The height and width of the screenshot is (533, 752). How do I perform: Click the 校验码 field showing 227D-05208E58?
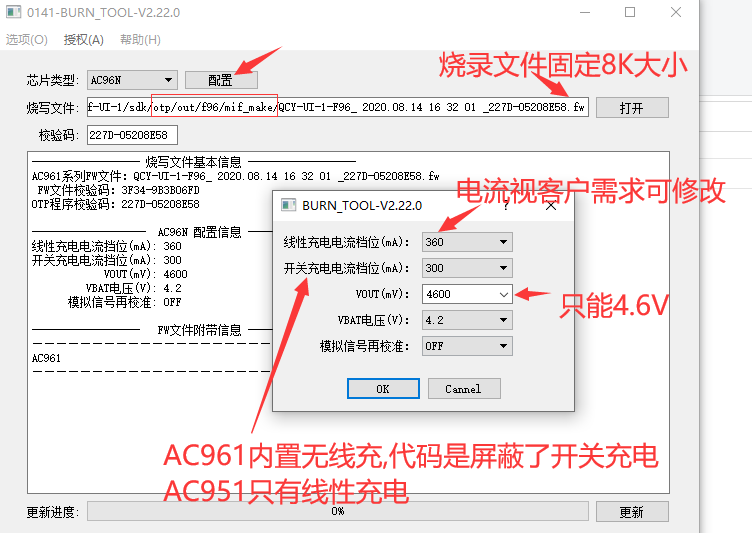point(132,135)
